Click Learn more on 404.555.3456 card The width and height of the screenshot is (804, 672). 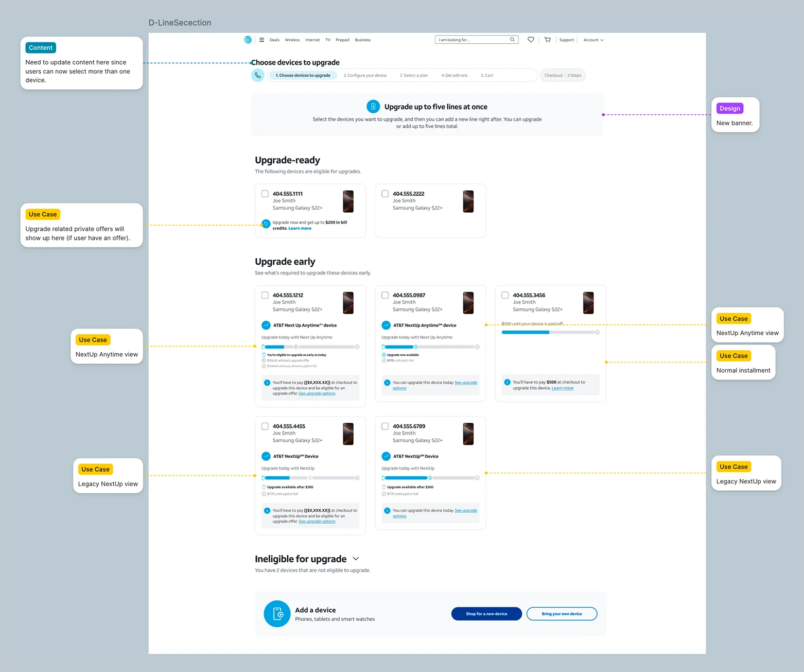[563, 388]
